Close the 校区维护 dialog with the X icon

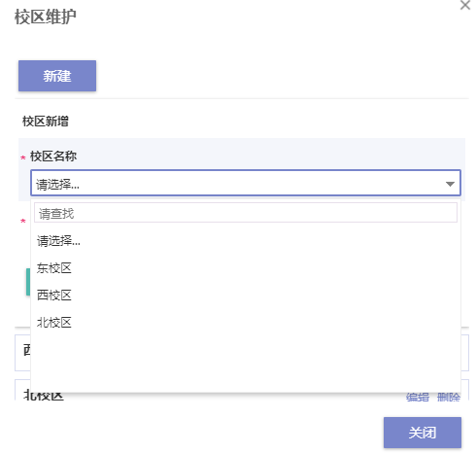[x=464, y=5]
